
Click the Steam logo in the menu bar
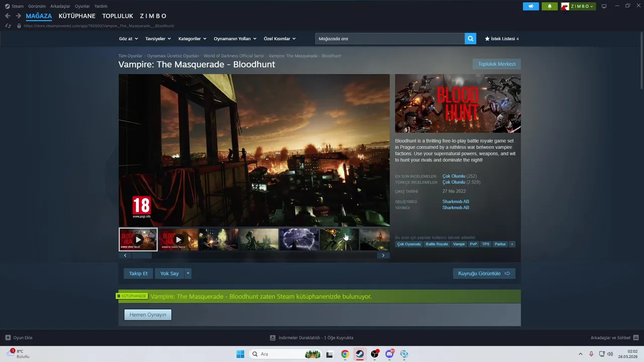(7, 6)
